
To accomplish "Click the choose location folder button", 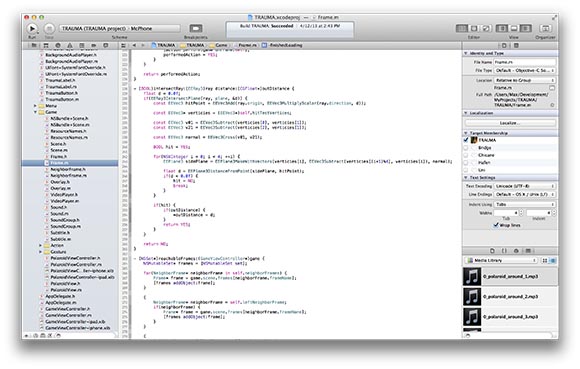I will point(552,88).
